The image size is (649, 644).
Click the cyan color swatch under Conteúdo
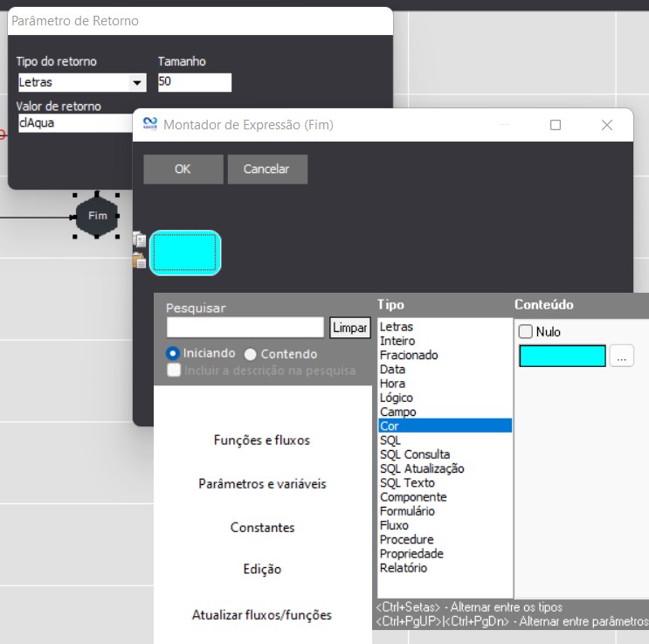[x=562, y=357]
